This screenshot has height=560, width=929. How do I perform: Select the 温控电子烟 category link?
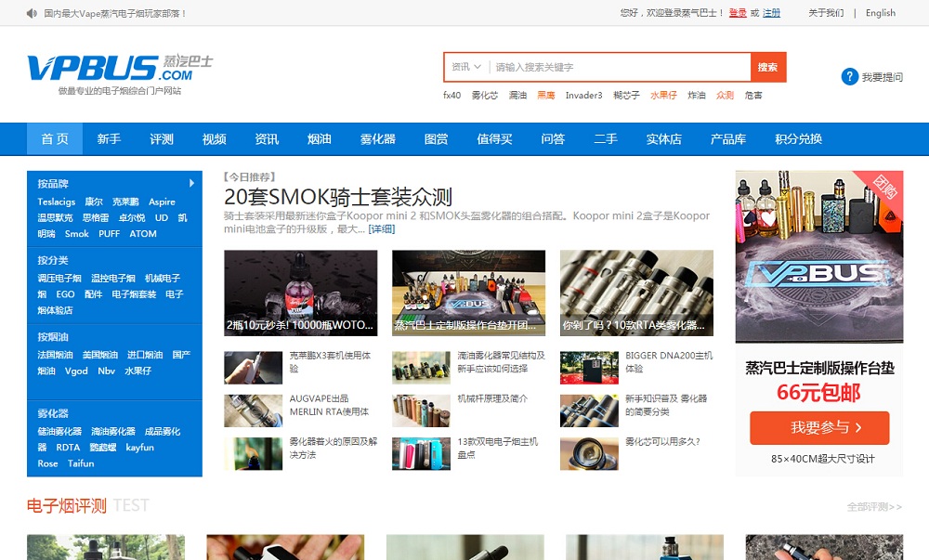pos(112,279)
